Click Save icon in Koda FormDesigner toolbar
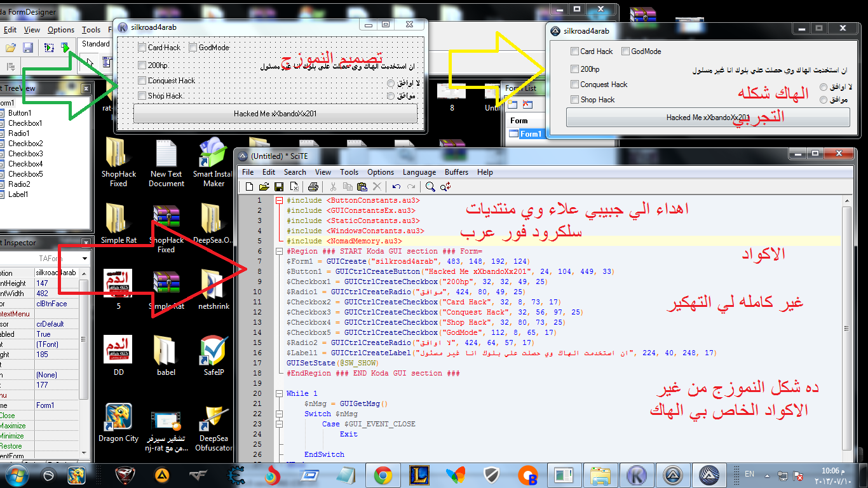 click(x=28, y=48)
